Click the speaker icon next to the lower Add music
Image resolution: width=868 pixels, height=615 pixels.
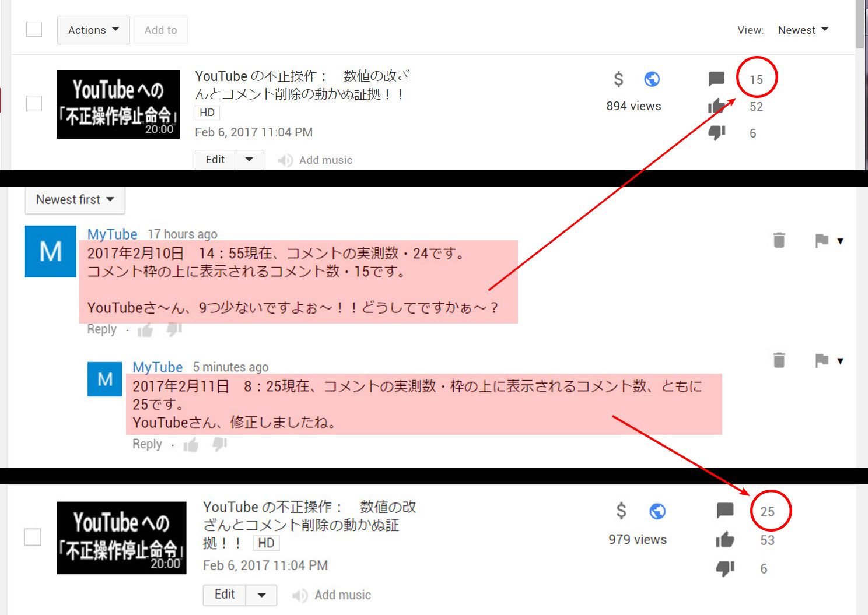(300, 595)
